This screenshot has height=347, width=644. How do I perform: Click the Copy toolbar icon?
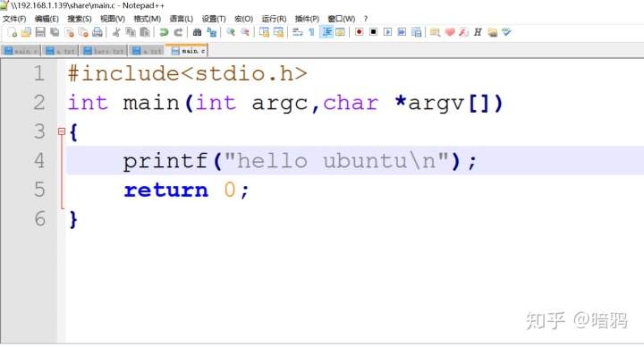(131, 32)
